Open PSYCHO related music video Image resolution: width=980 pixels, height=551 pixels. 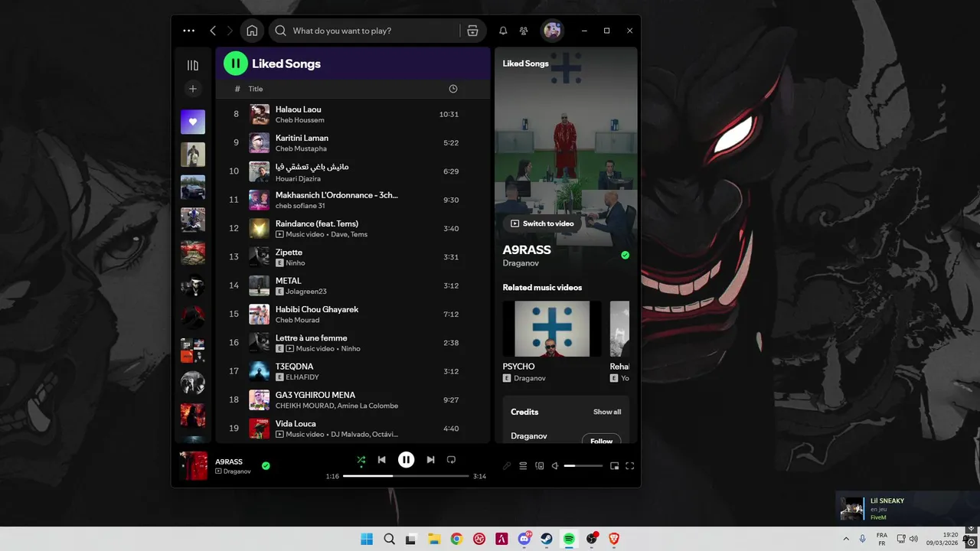point(552,328)
